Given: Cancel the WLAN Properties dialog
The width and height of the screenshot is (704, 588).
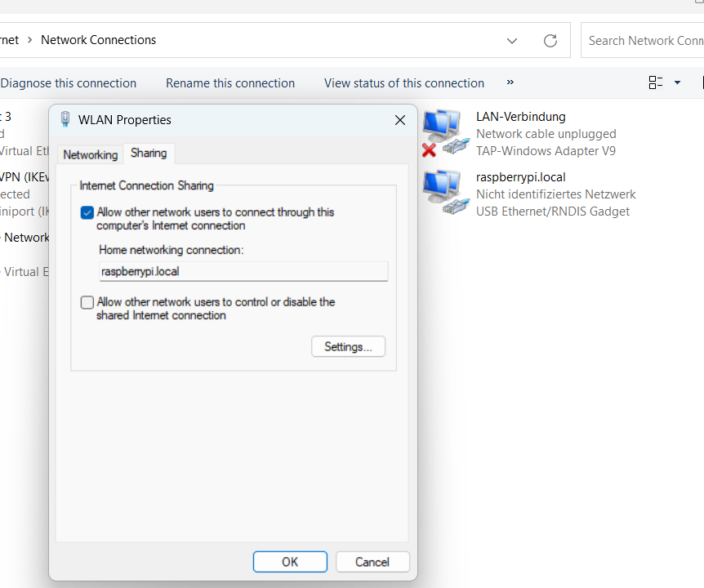Looking at the screenshot, I should point(372,562).
